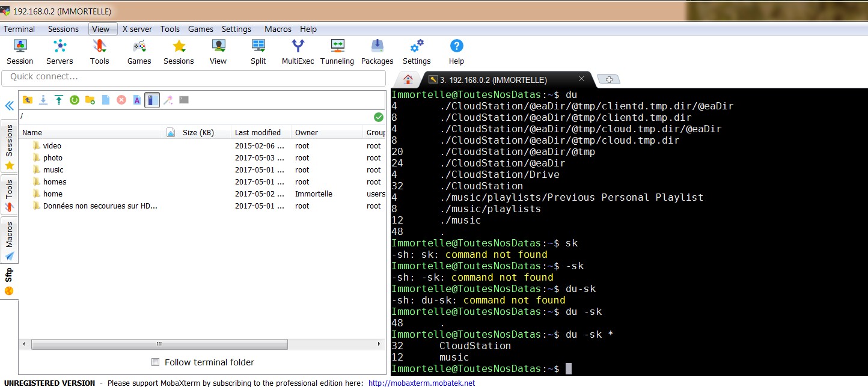This screenshot has width=868, height=387.
Task: Open the Tunneling tool
Action: click(337, 52)
